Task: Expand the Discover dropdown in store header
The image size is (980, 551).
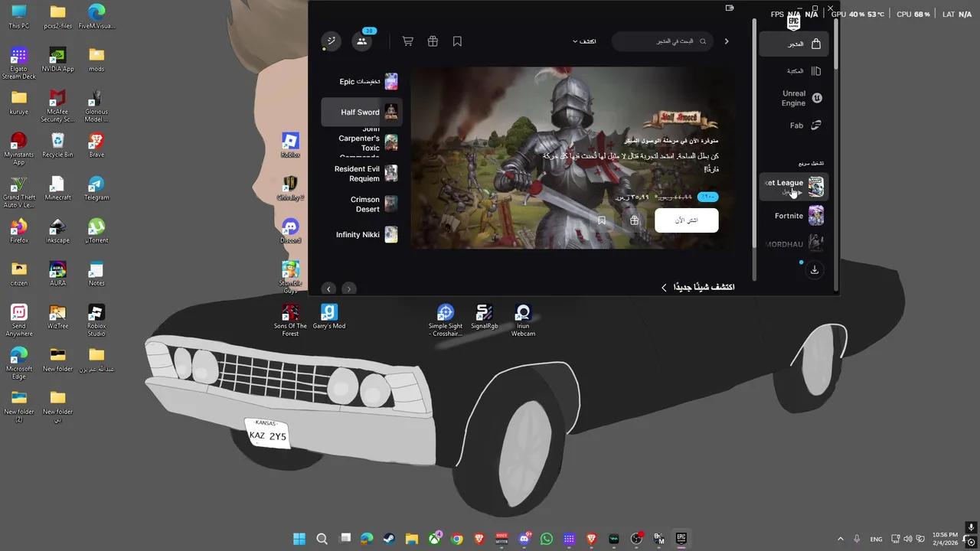Action: coord(584,41)
